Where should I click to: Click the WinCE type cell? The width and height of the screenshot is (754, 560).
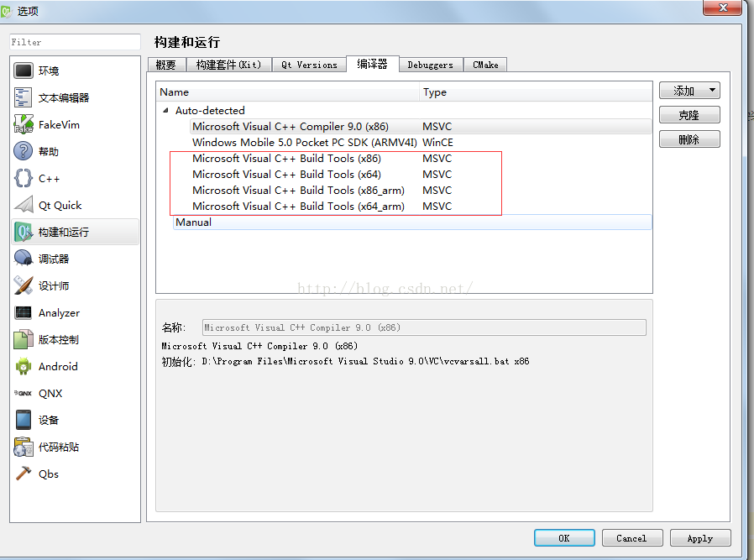pyautogui.click(x=437, y=142)
